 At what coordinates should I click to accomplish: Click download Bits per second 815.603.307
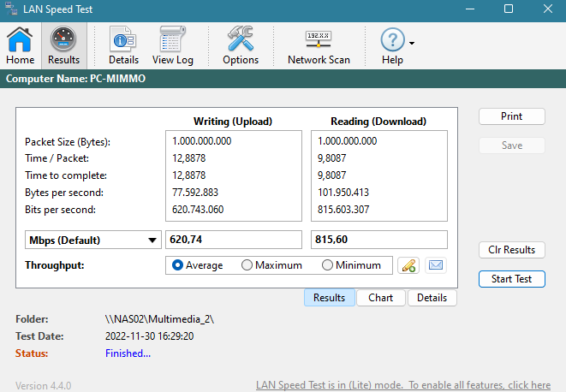[x=343, y=210]
